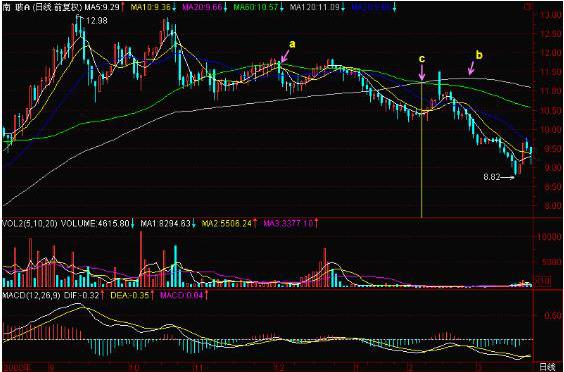The width and height of the screenshot is (564, 372).
Task: Click the 10000 volume axis label
Action: pos(549,237)
